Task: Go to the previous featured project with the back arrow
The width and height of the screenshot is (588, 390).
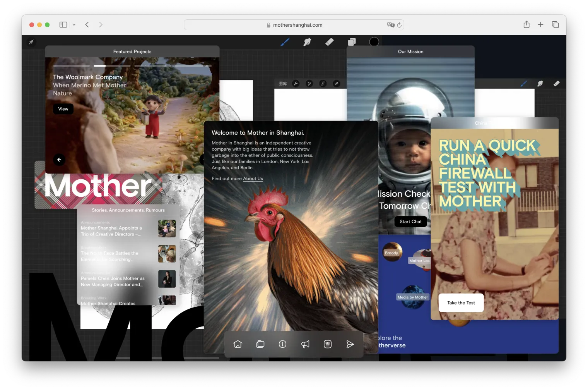Action: 59,160
